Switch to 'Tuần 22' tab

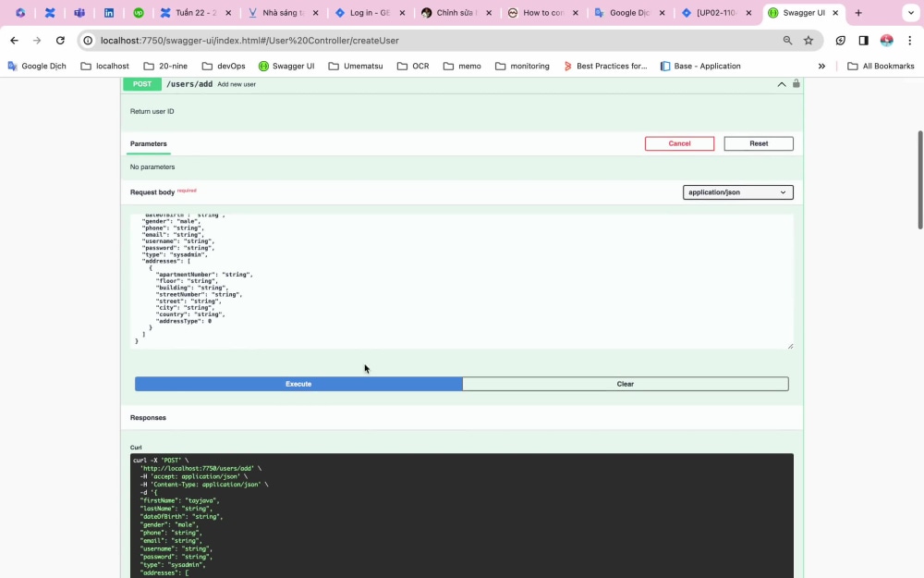click(x=195, y=12)
